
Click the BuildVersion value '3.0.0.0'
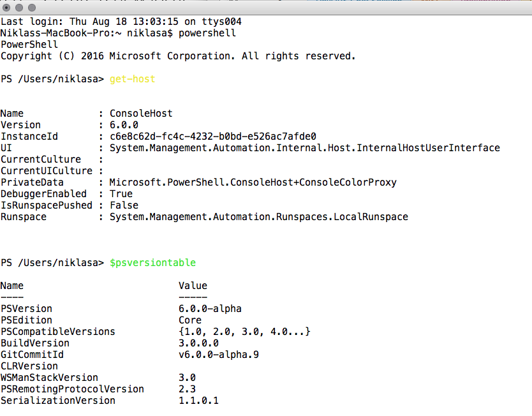[198, 343]
